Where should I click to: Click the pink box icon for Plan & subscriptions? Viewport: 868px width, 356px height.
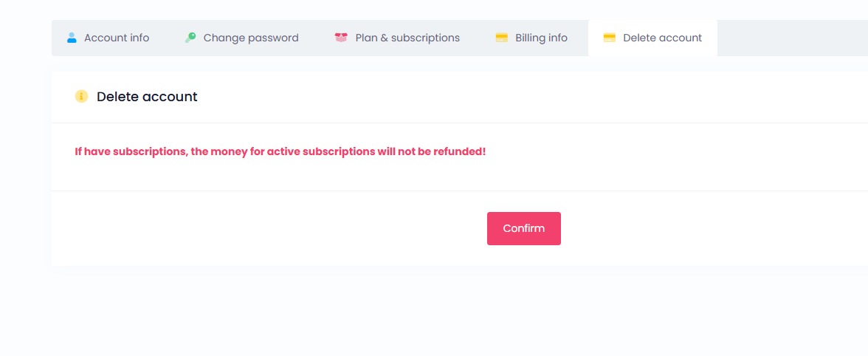pos(341,38)
